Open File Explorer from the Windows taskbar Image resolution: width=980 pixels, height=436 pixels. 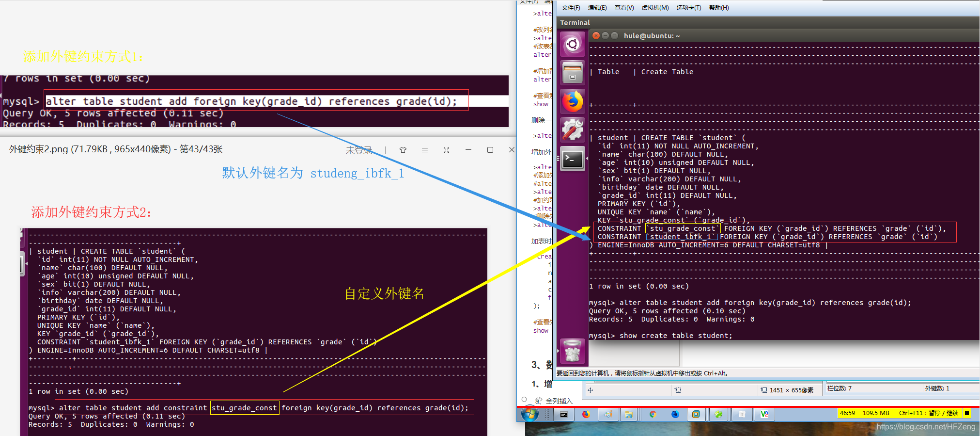coord(629,414)
